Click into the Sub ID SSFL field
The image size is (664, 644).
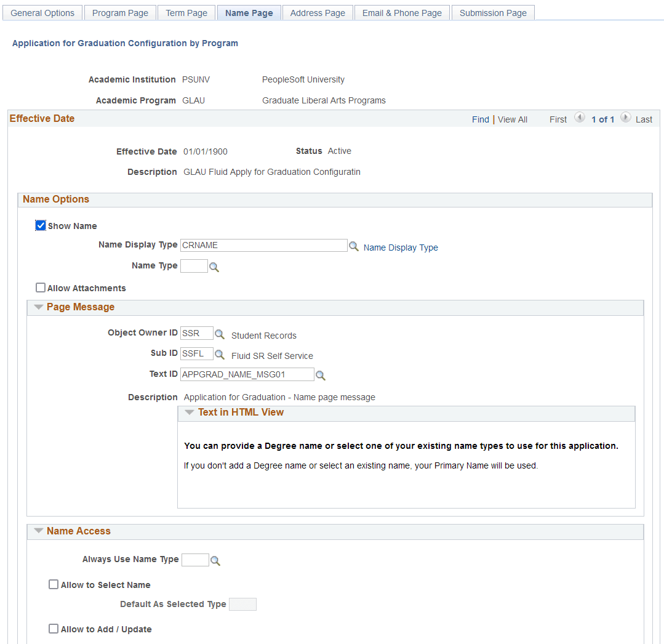(x=196, y=353)
